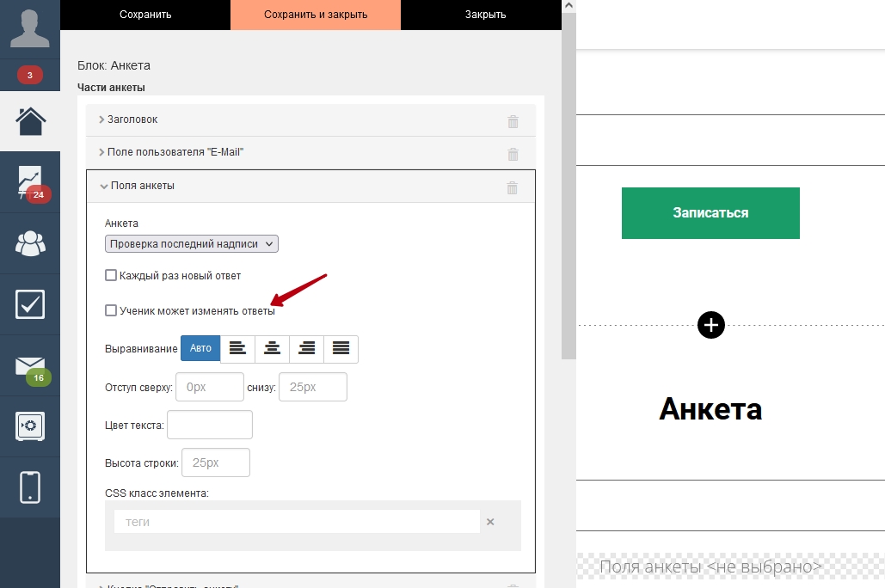Click the Цвет текста color field
The width and height of the screenshot is (885, 588).
coord(209,425)
